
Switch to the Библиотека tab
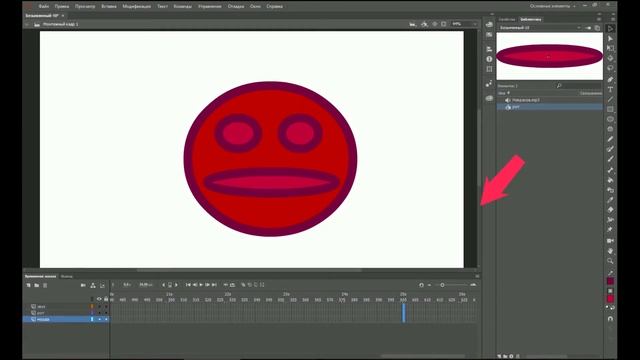coord(531,19)
